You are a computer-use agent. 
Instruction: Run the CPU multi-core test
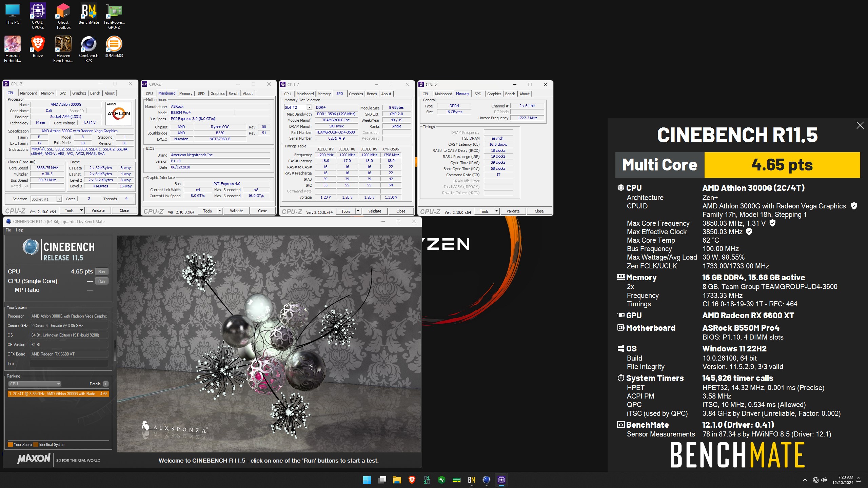point(102,271)
